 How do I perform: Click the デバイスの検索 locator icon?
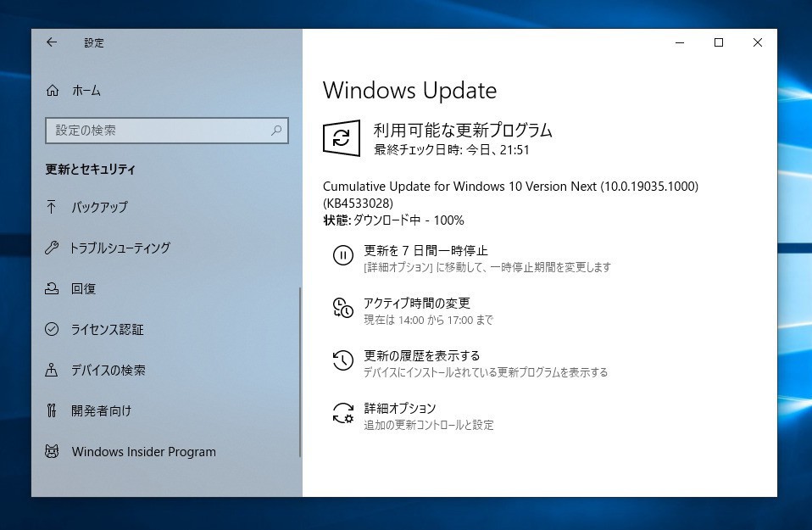tap(51, 370)
